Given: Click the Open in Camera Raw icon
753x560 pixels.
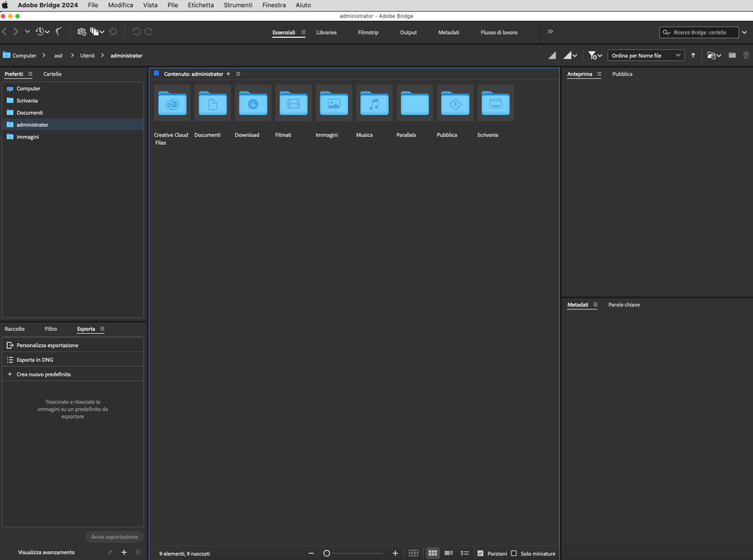Looking at the screenshot, I should (x=113, y=31).
